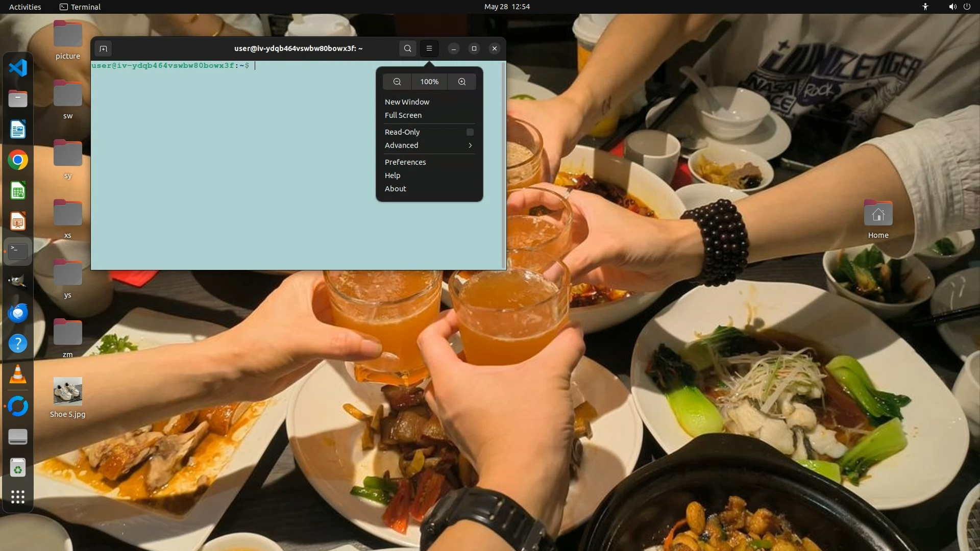Click the Shoe 5.jpg desktop thumbnail
This screenshot has height=551, width=980.
pyautogui.click(x=67, y=392)
